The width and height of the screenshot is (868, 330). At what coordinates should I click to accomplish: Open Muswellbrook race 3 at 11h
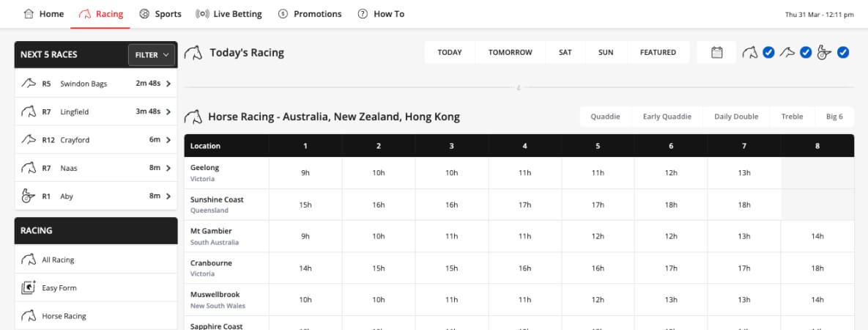click(452, 299)
